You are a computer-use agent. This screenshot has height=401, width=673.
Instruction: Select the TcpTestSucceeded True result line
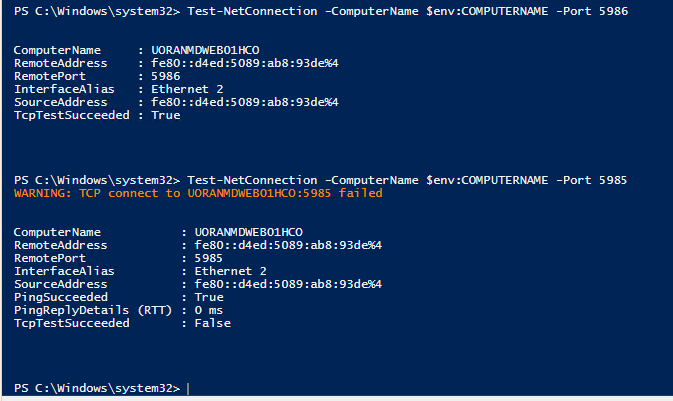[97, 115]
